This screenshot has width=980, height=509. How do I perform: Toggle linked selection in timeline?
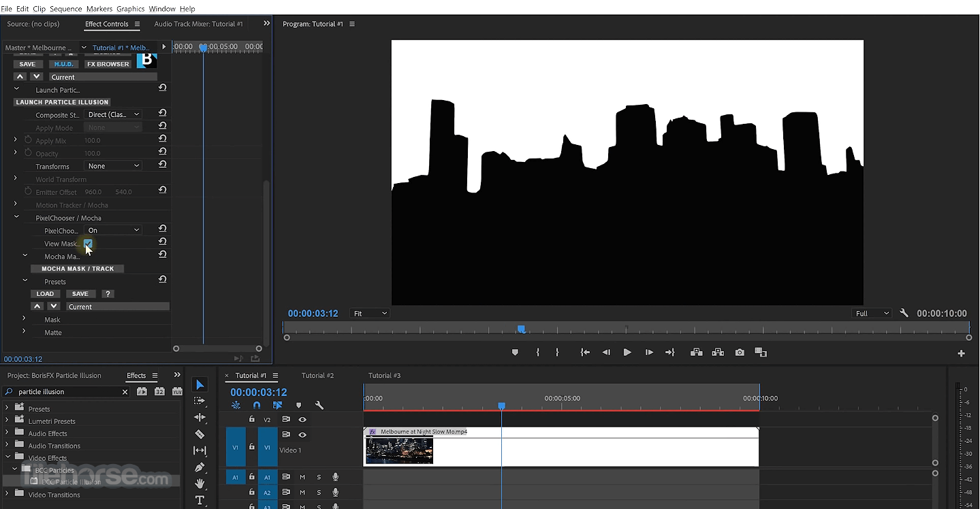click(277, 406)
